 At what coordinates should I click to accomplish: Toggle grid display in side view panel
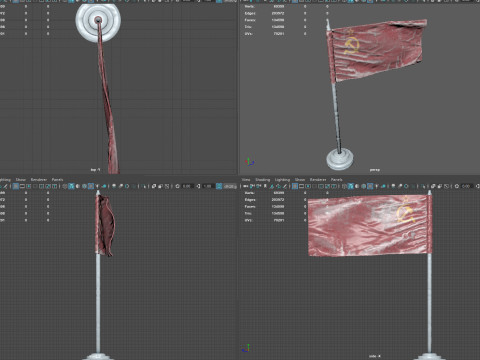point(295,186)
